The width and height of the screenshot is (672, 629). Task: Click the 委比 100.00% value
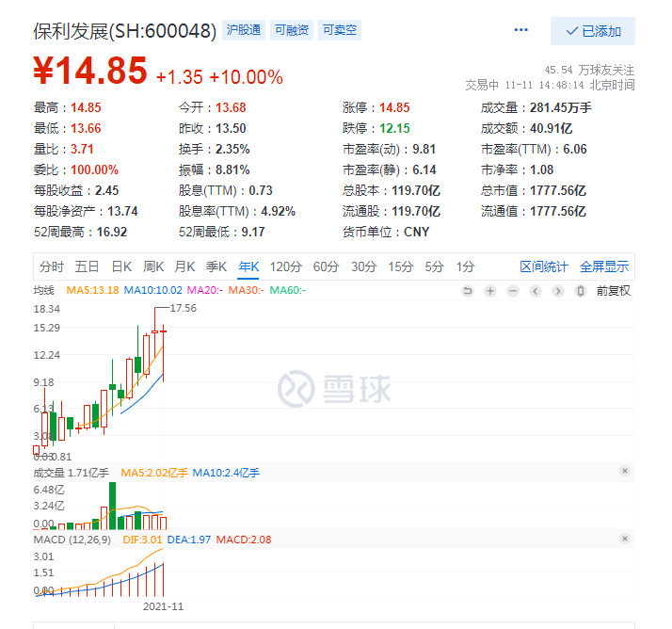pos(94,169)
